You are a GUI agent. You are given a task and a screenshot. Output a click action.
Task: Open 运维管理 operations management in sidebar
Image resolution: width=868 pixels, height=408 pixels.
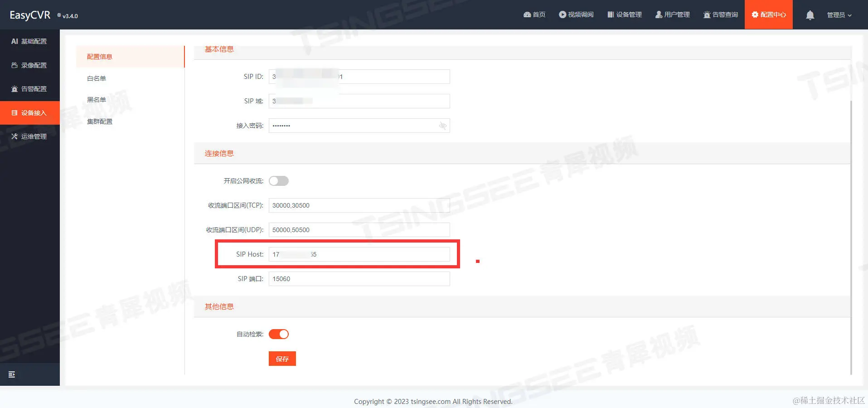click(30, 136)
